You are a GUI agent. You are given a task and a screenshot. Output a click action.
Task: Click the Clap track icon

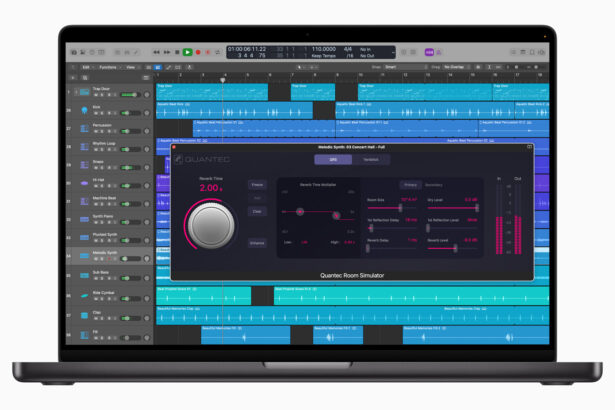[x=84, y=315]
